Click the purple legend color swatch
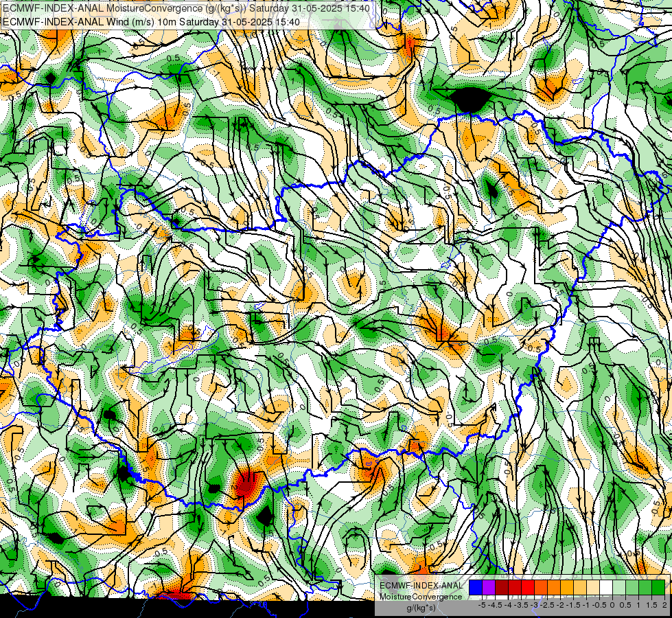 pos(489,587)
